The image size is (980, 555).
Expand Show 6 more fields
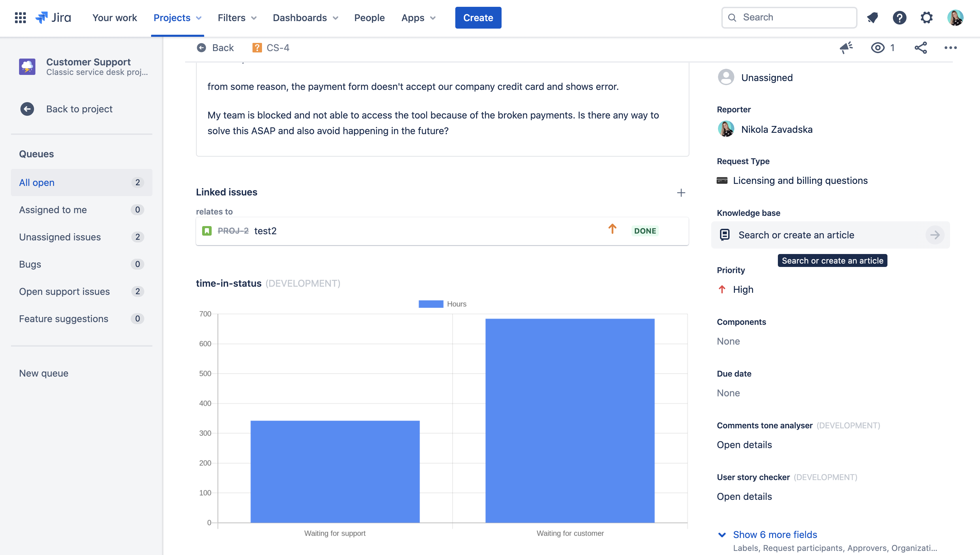(x=775, y=535)
